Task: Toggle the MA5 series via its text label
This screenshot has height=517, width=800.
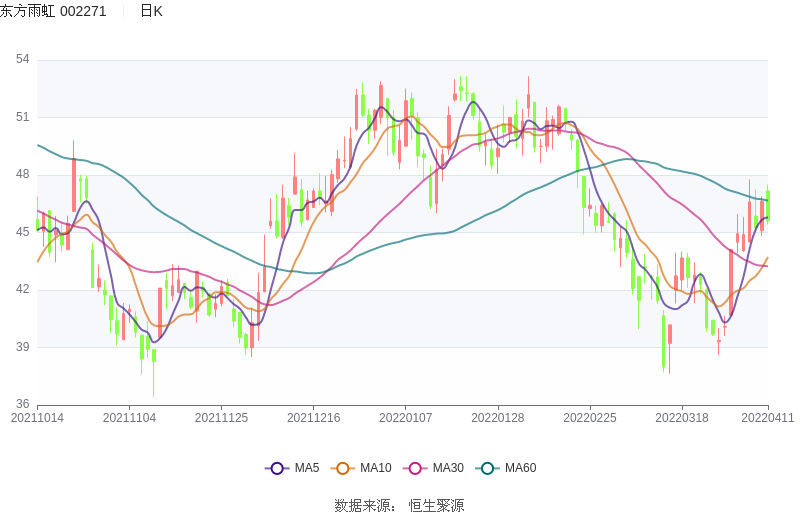Action: coord(306,468)
